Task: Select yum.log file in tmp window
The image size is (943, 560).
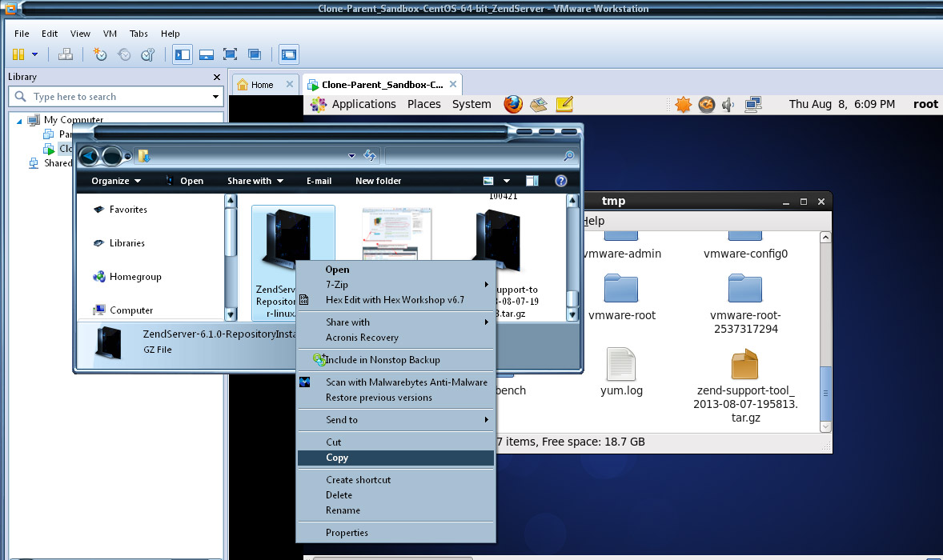Action: [621, 373]
